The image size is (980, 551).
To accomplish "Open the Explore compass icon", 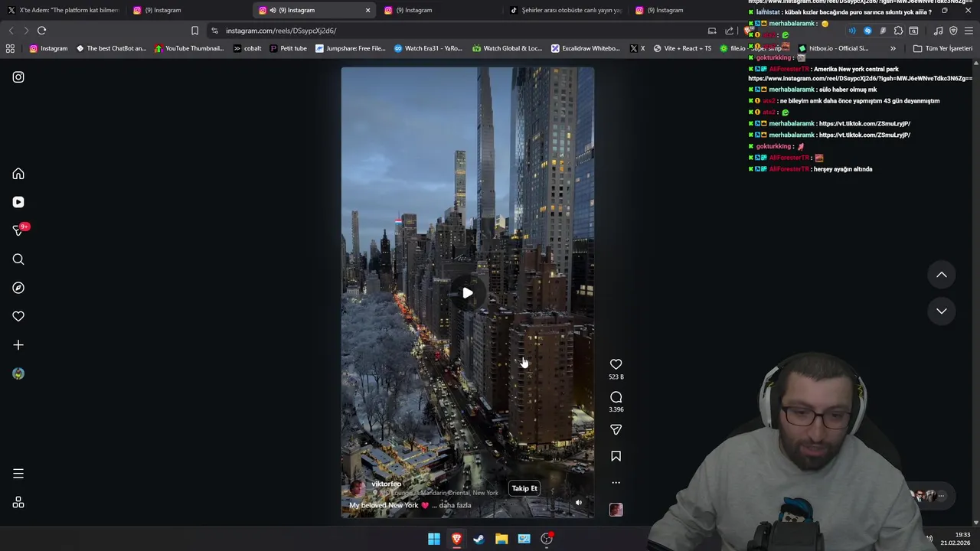I will [18, 288].
